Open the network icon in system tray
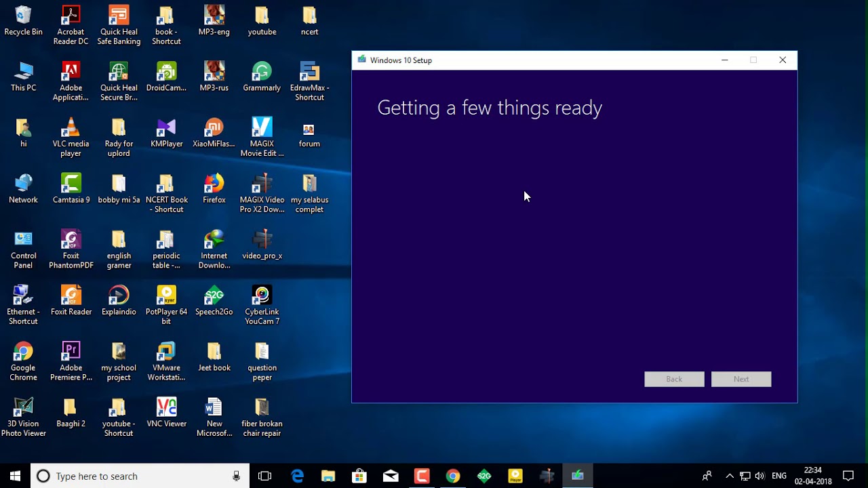The width and height of the screenshot is (868, 488). [x=745, y=476]
